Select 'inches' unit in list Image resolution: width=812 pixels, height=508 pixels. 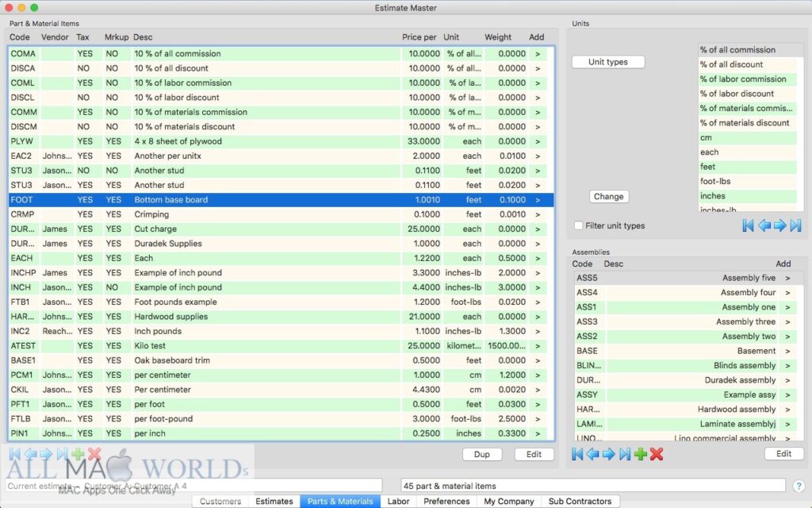(747, 196)
